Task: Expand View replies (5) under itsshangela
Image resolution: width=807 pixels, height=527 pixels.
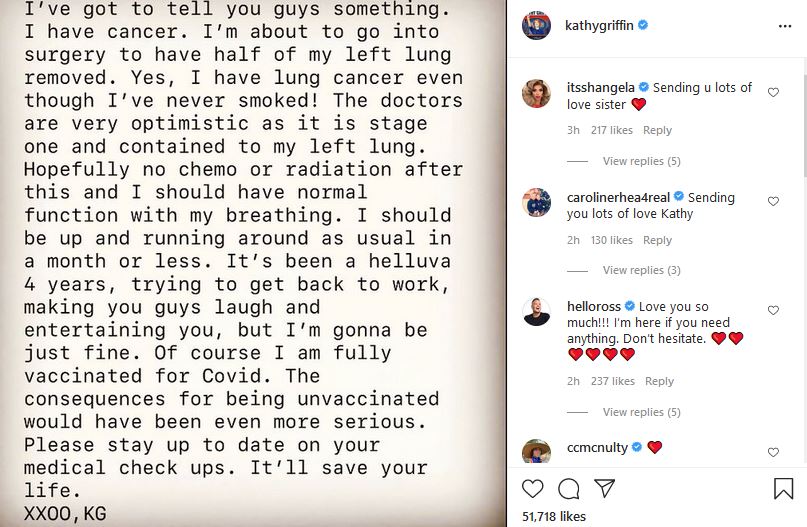Action: tap(641, 161)
